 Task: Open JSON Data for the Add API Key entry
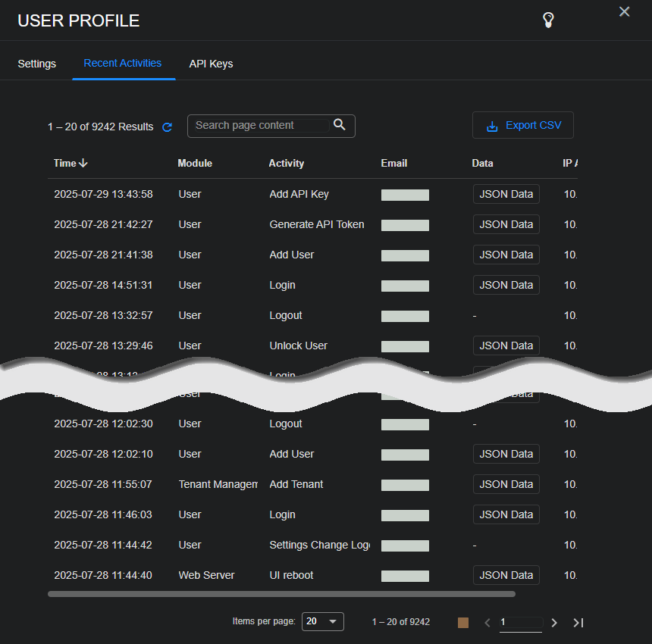point(506,194)
